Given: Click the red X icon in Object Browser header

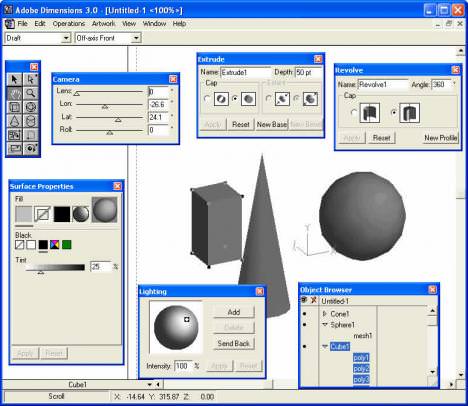Looking at the screenshot, I should [313, 300].
